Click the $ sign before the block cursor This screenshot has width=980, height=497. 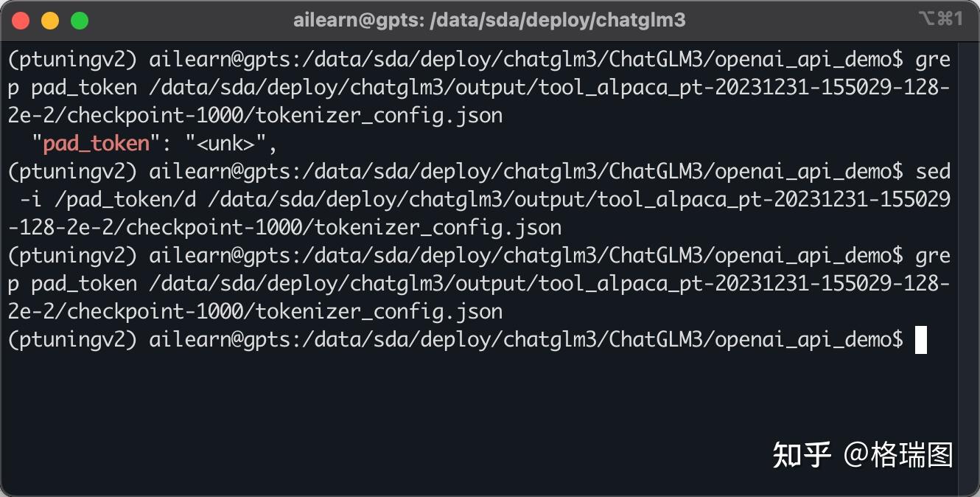tap(897, 340)
